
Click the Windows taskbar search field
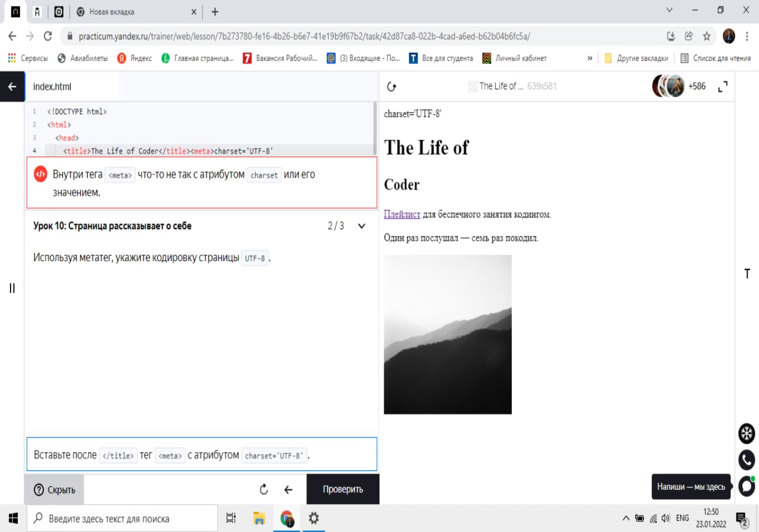point(122,518)
